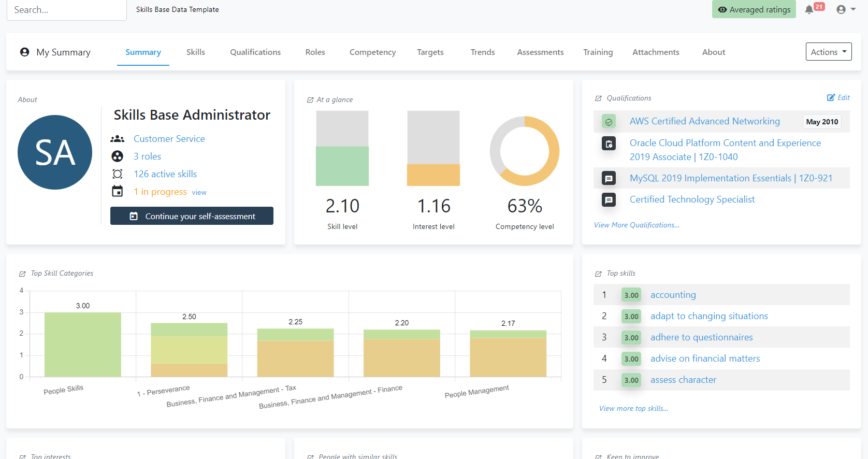The height and width of the screenshot is (459, 868).
Task: Open the Actions dropdown menu
Action: tap(828, 52)
